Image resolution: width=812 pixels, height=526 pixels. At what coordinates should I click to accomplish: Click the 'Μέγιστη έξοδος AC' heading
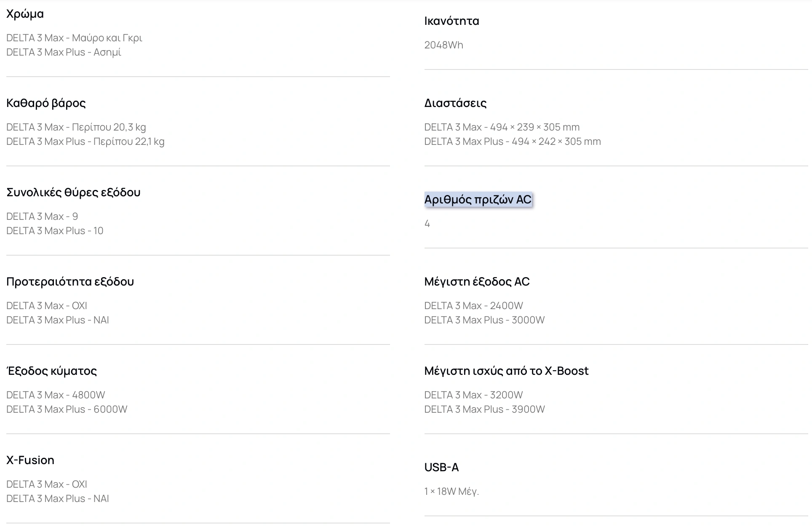[x=477, y=282]
